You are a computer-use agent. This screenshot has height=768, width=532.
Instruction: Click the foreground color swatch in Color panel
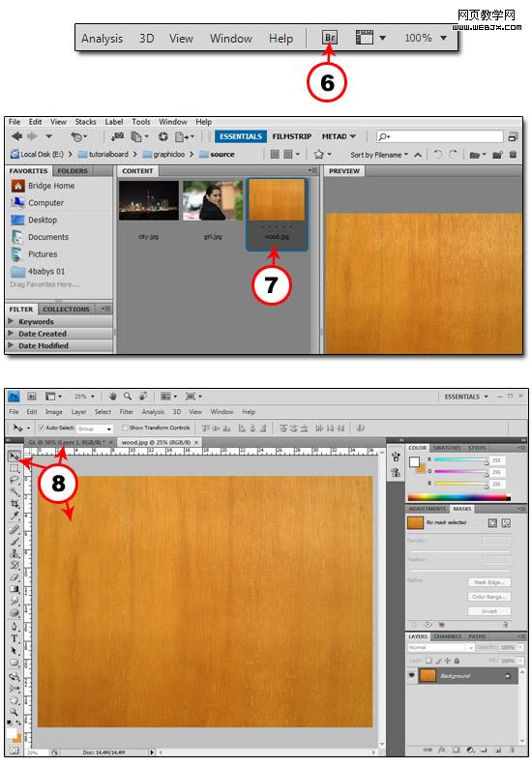pos(414,462)
